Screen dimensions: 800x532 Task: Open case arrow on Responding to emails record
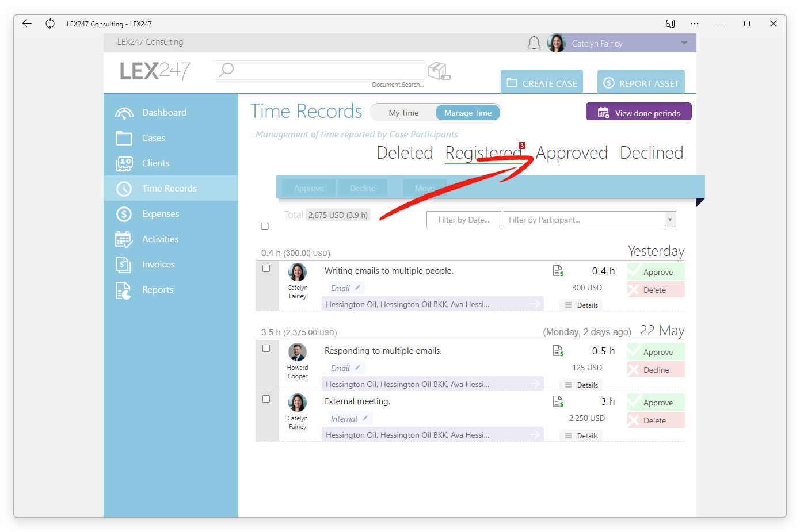[536, 384]
